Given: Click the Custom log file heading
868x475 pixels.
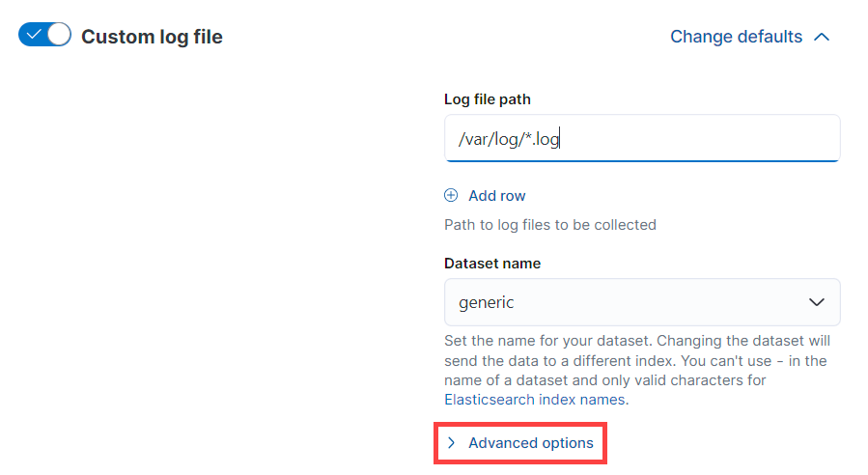Looking at the screenshot, I should click(x=152, y=37).
